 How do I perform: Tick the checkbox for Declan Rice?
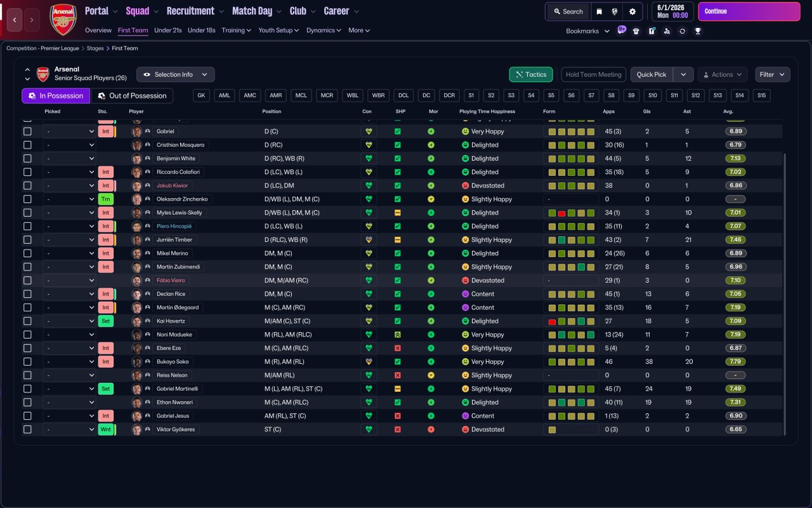[x=27, y=294]
